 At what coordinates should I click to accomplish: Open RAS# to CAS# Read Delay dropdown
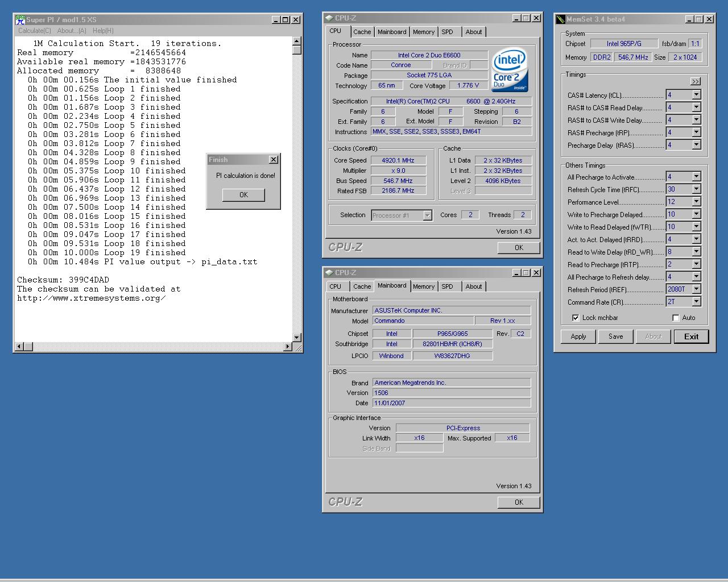(696, 107)
